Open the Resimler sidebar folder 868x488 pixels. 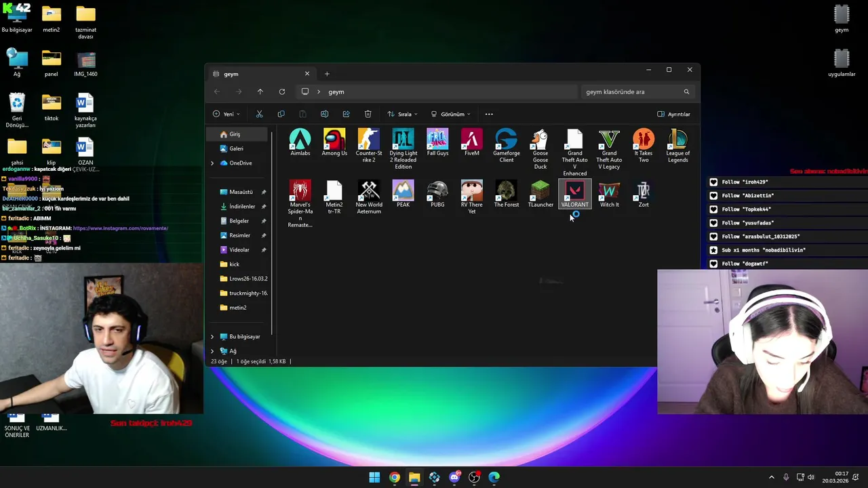point(241,235)
